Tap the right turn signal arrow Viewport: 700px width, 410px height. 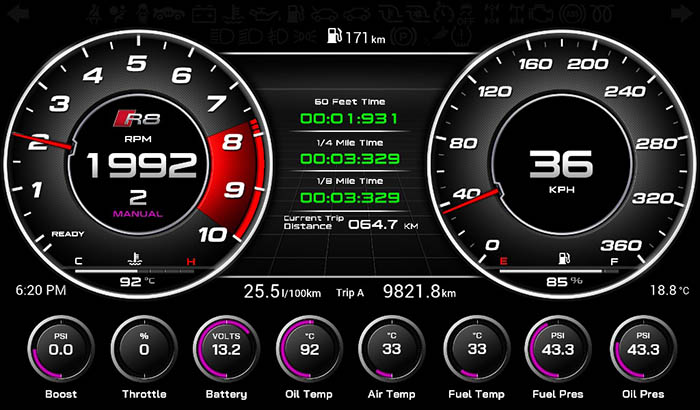click(x=682, y=13)
